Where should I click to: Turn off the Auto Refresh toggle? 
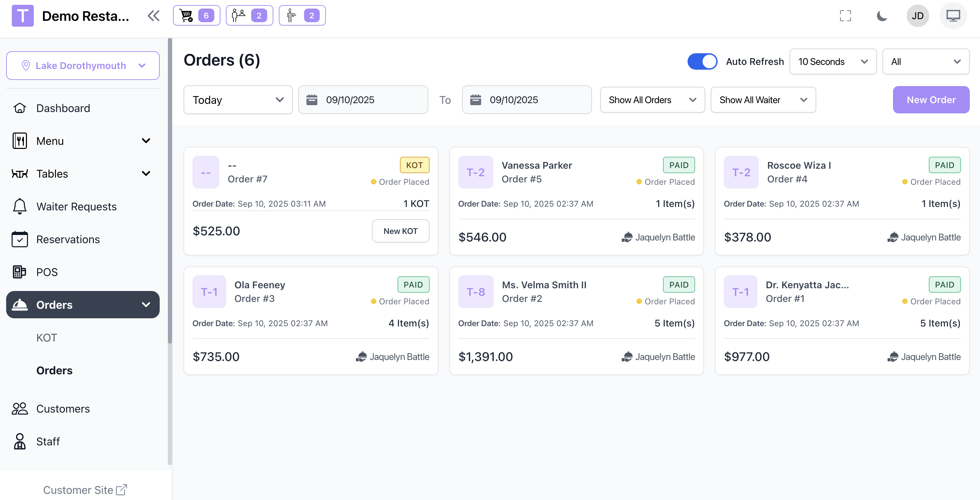(702, 61)
